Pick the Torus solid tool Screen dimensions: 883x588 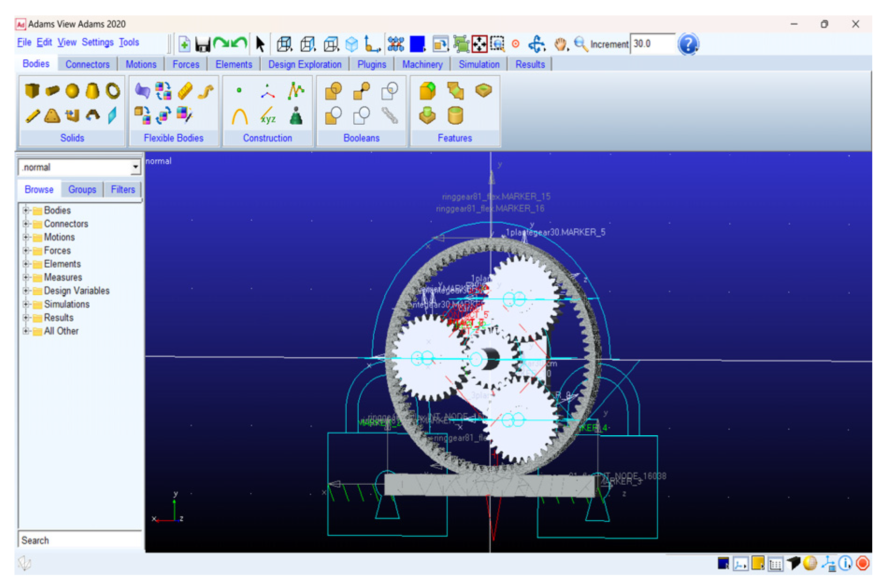tap(113, 91)
